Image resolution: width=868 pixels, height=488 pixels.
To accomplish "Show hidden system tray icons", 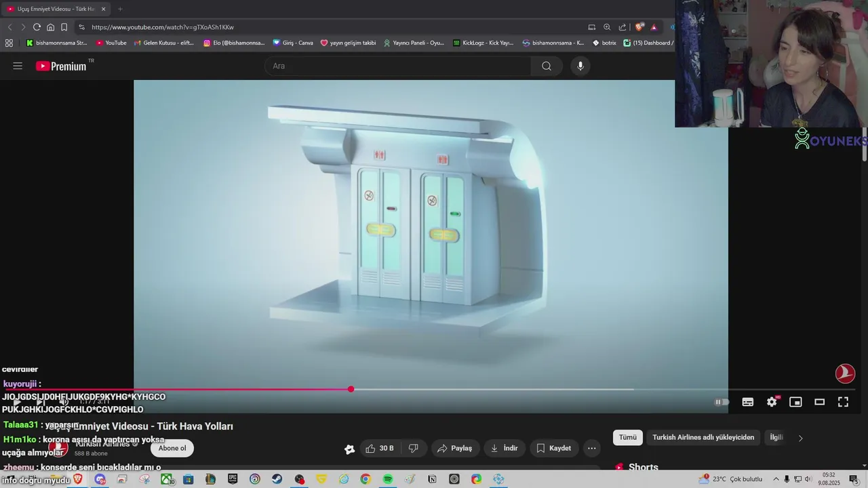I will (776, 479).
